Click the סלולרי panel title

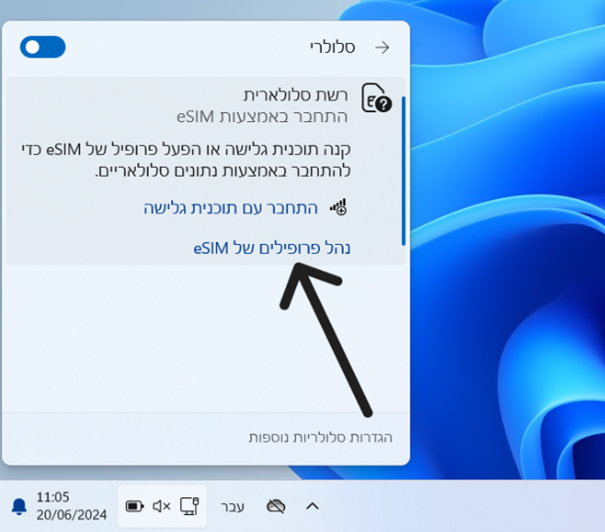(330, 47)
